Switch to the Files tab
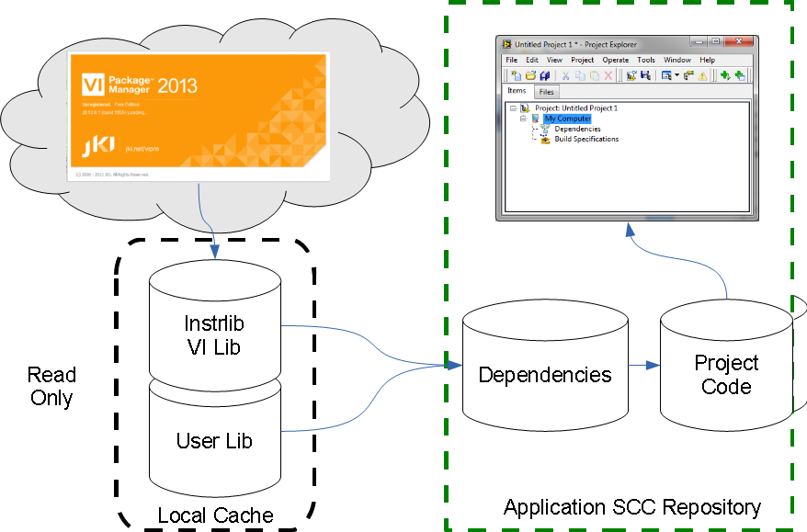 547,92
